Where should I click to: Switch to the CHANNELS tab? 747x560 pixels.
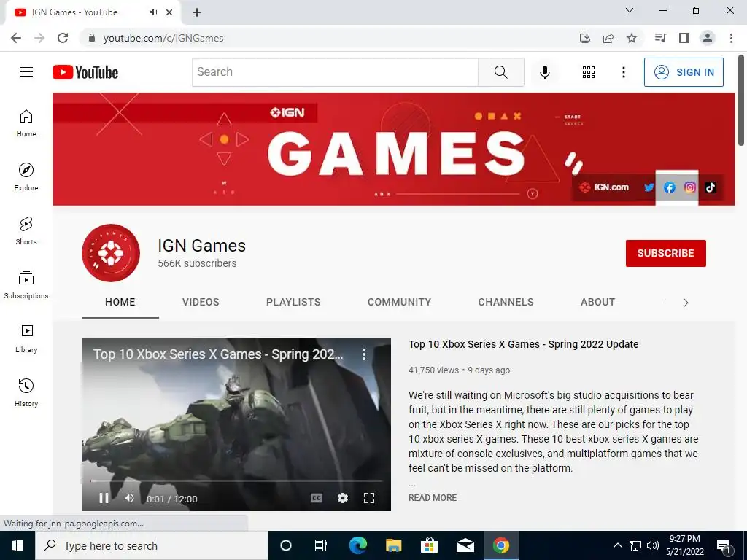tap(506, 302)
